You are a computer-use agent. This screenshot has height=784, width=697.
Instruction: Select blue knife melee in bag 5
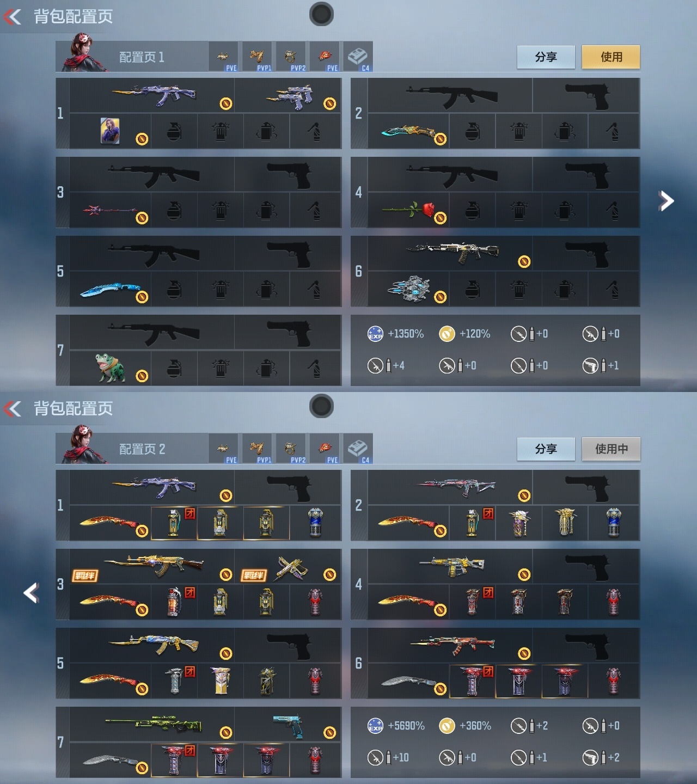point(111,289)
